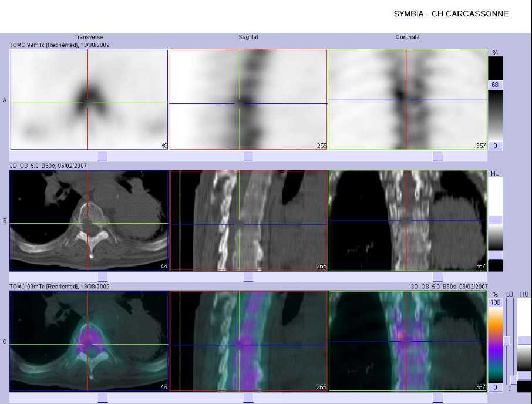Click slice number 255 in row B sagittal
The height and width of the screenshot is (404, 532).
click(321, 266)
